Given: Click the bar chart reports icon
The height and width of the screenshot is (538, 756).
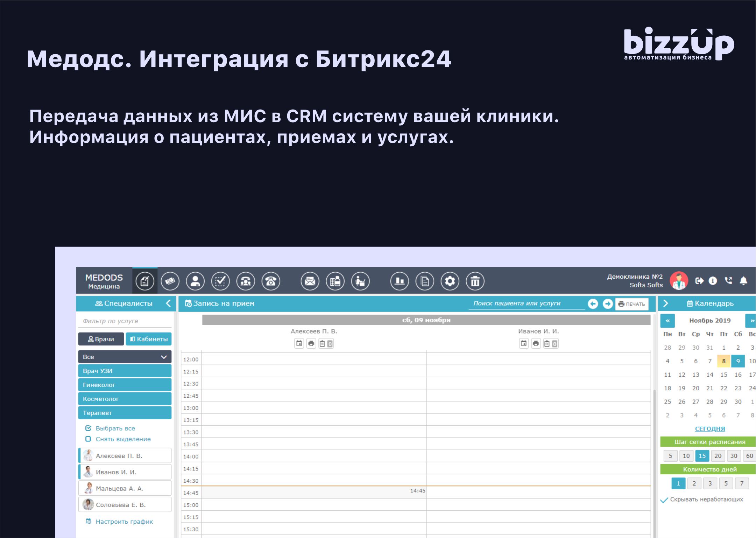Looking at the screenshot, I should pyautogui.click(x=400, y=281).
